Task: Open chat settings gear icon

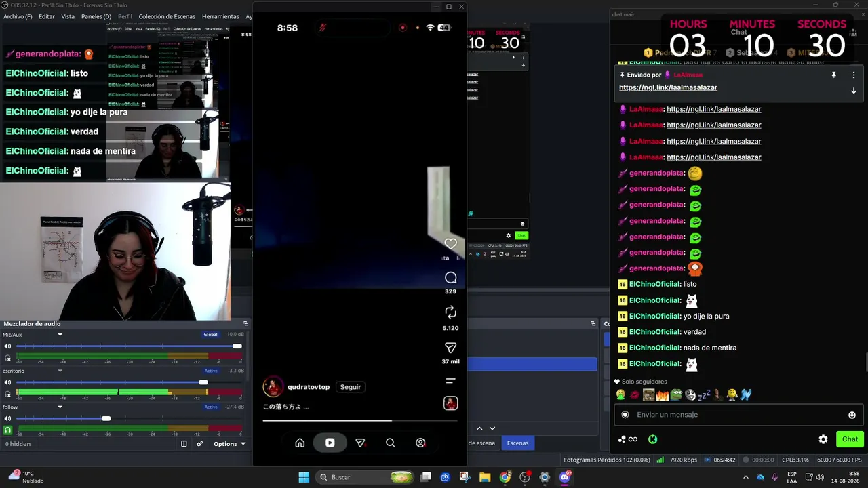Action: [x=823, y=439]
